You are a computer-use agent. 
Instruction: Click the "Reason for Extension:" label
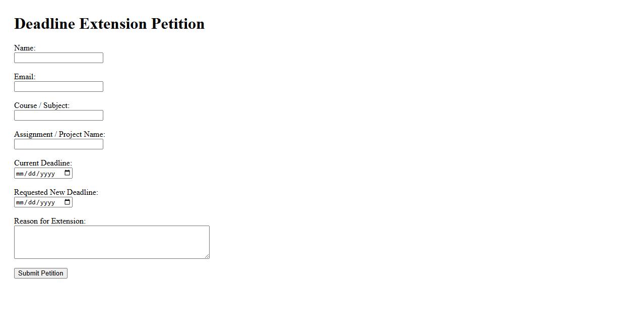pos(50,221)
